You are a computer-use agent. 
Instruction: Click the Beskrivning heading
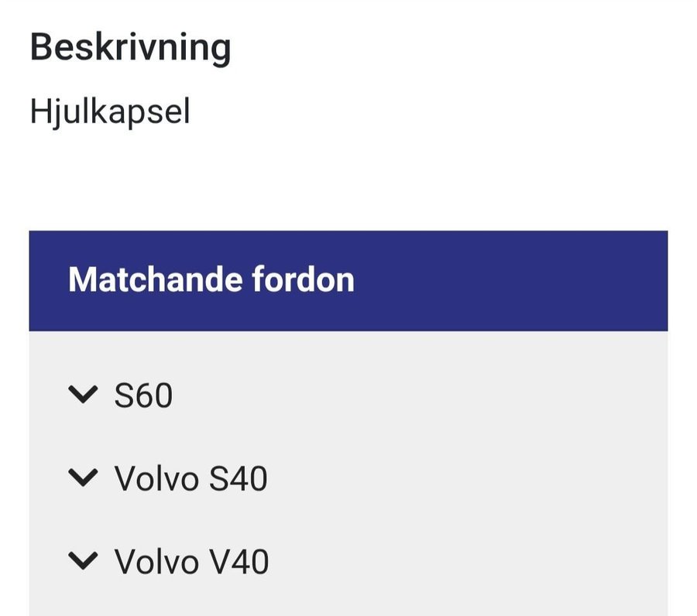click(130, 48)
